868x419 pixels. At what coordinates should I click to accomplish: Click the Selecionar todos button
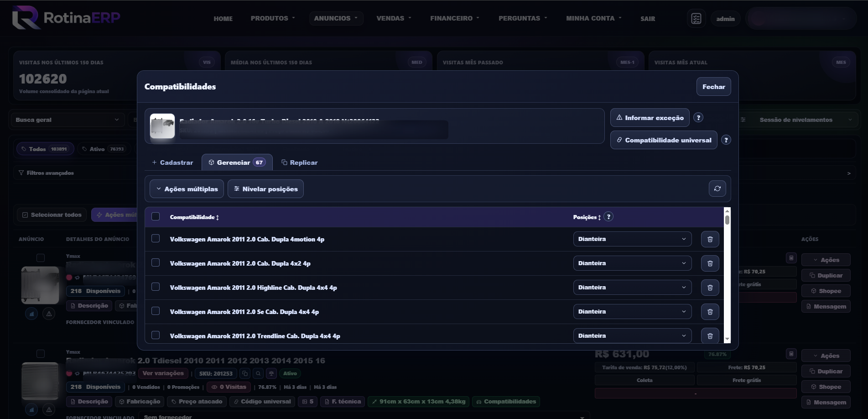pos(52,215)
